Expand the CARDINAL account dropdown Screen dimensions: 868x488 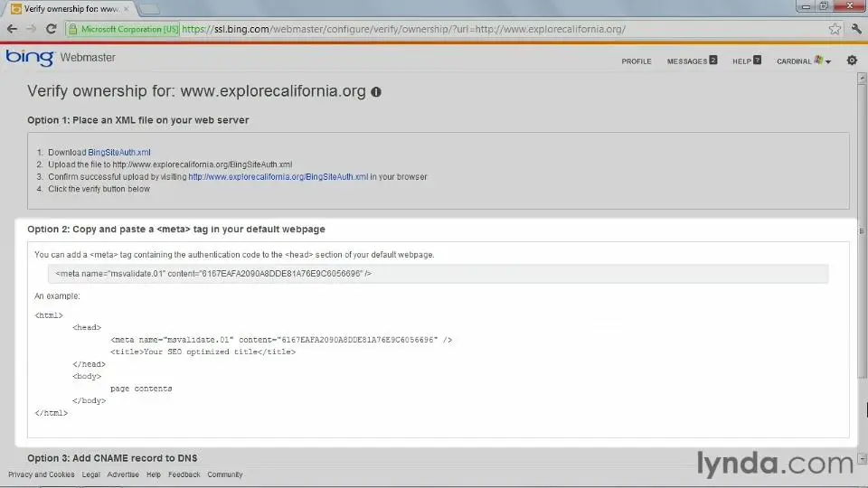tap(803, 61)
